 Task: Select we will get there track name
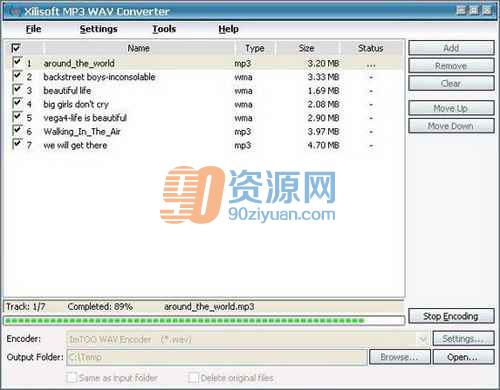[x=75, y=145]
